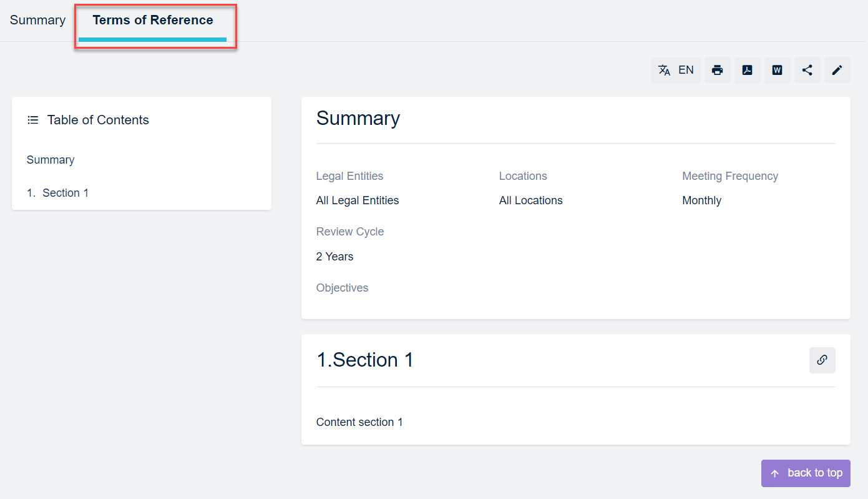The height and width of the screenshot is (499, 868).
Task: Click the "Content section 1" text
Action: pyautogui.click(x=359, y=422)
